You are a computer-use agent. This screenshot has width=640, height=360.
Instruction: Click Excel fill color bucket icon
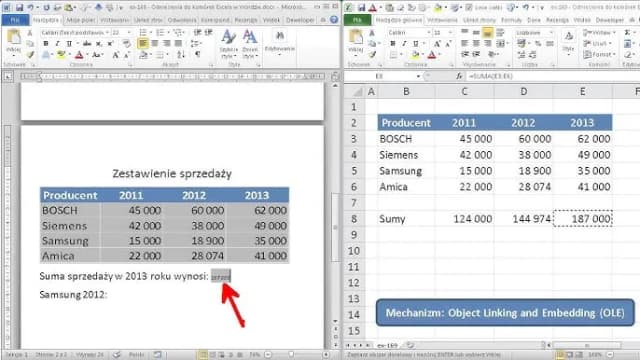coord(415,54)
